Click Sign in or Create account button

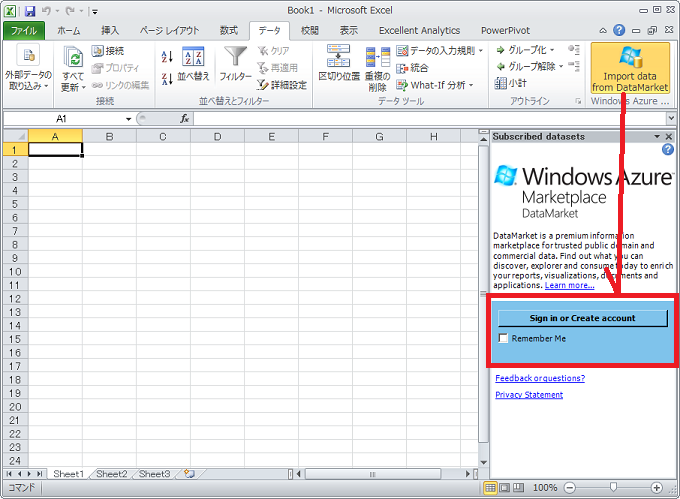582,318
